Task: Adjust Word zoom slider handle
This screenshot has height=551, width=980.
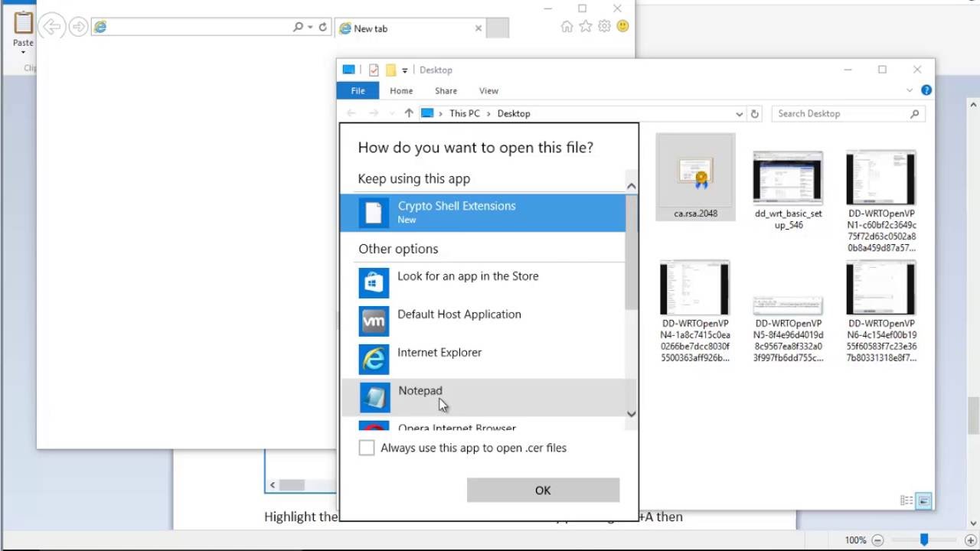Action: tap(924, 540)
